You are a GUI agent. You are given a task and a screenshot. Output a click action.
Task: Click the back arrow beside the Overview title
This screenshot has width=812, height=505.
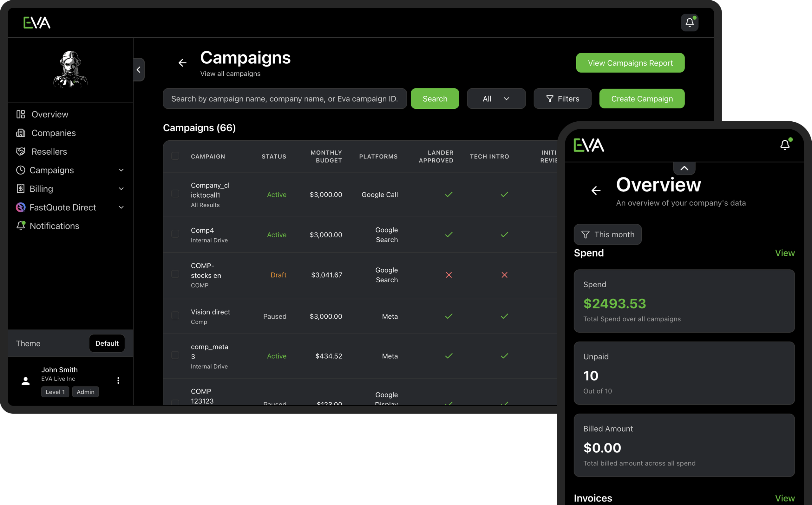tap(596, 190)
